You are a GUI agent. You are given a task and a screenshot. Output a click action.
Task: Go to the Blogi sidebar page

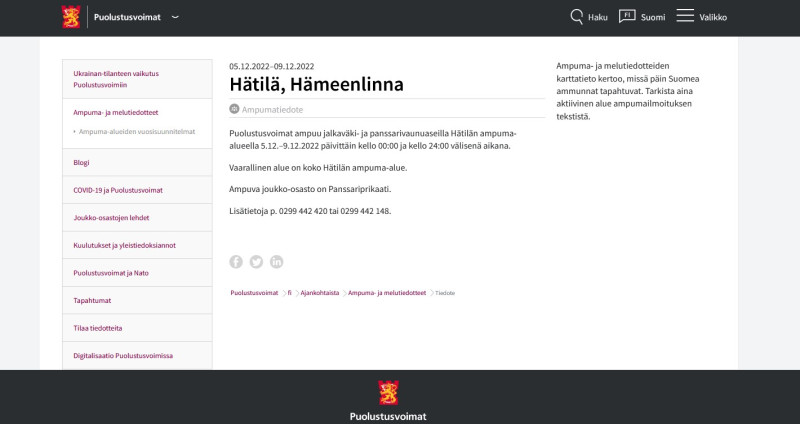click(82, 162)
